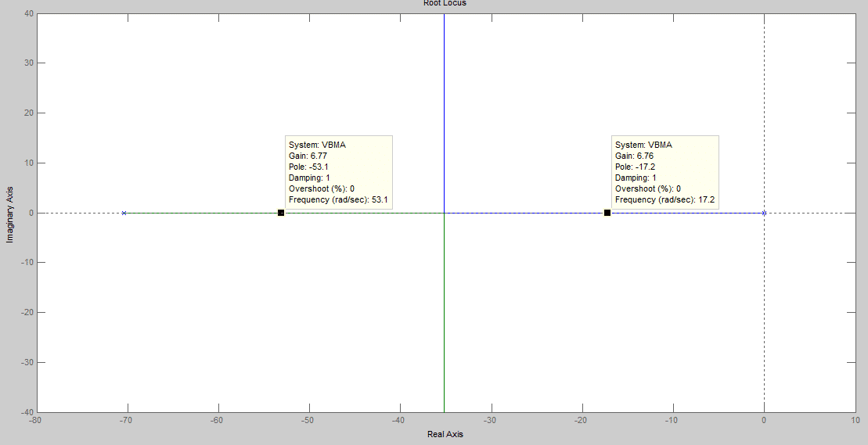Click the Real Axis label
This screenshot has height=445, width=868.
point(445,434)
